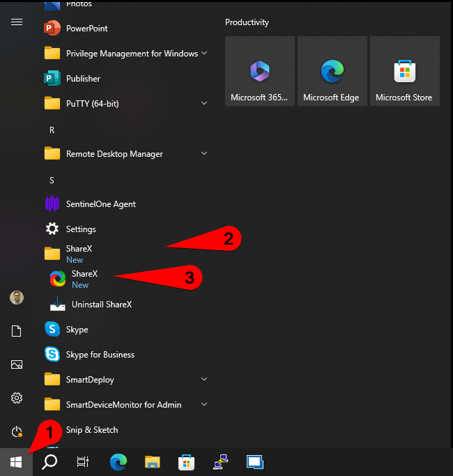Open Task View on the taskbar
Screen dimensions: 453x476
82,462
